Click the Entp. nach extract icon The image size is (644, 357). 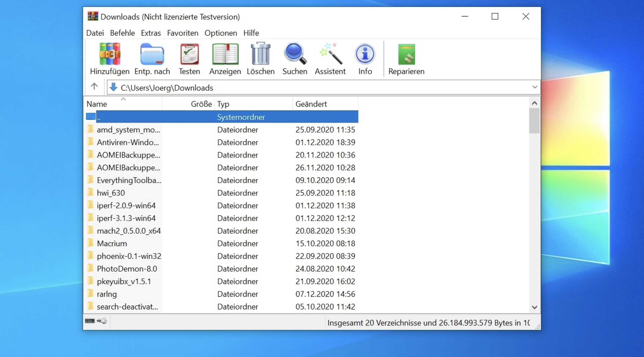152,55
